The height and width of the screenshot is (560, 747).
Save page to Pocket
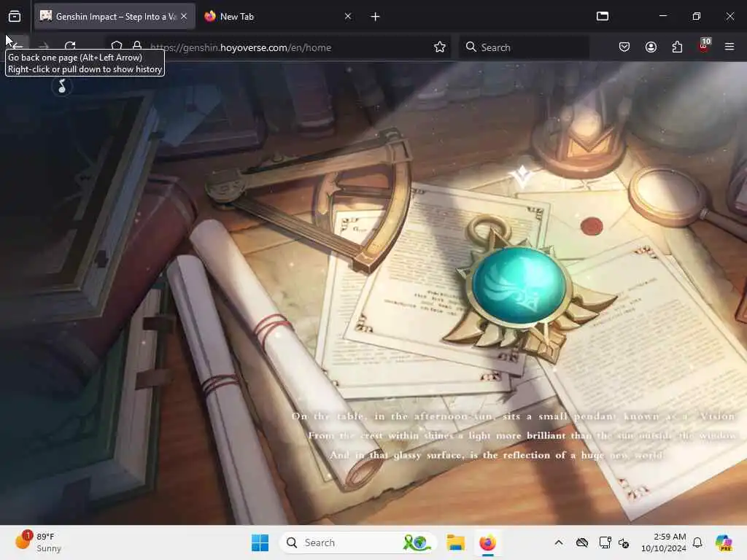click(624, 47)
